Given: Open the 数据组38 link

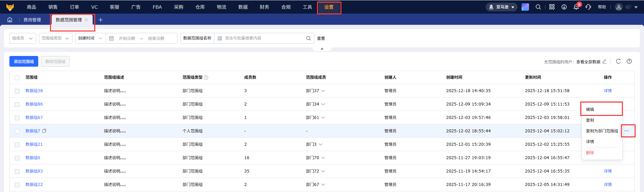Looking at the screenshot, I should (x=34, y=91).
